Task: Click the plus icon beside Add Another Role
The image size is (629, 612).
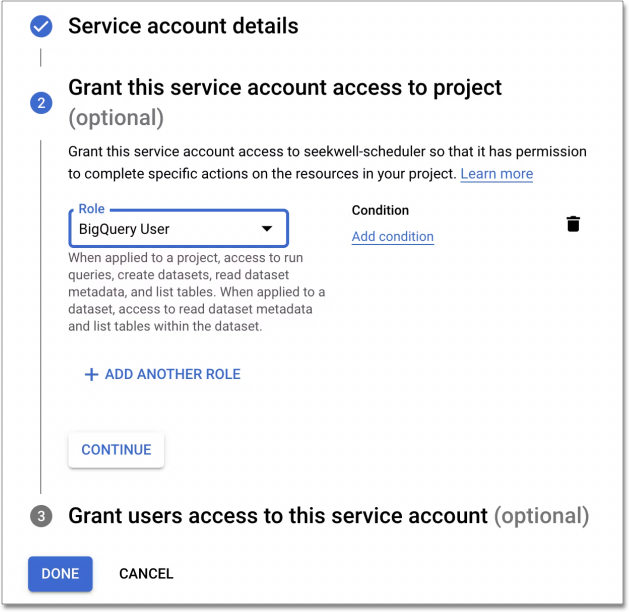Action: click(91, 374)
